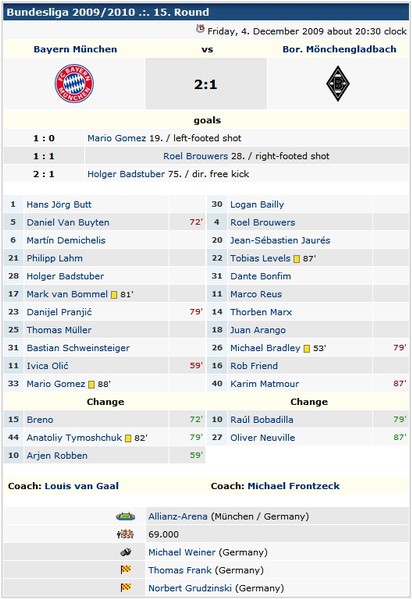
Task: Open coach Michael Frontzeck's page
Action: (x=294, y=486)
